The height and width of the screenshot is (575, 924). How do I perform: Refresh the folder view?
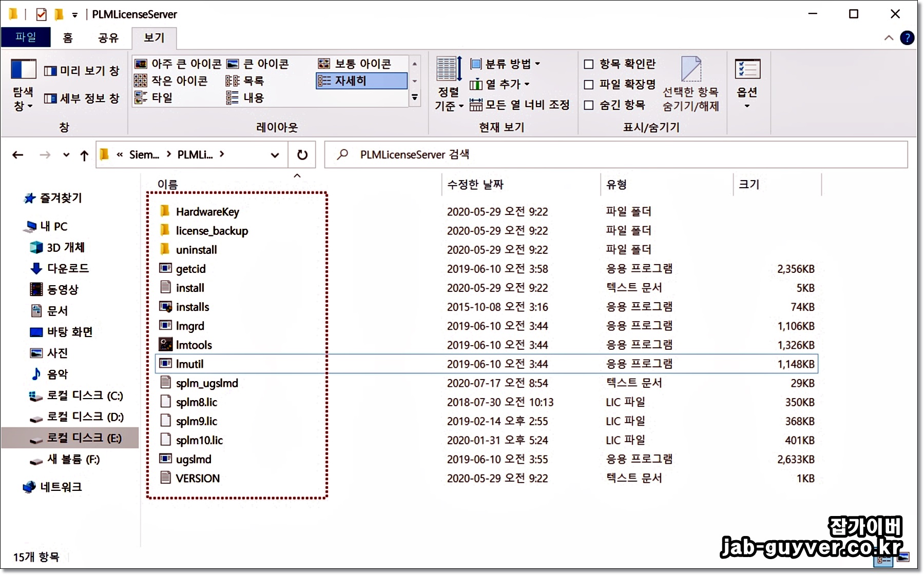(302, 155)
